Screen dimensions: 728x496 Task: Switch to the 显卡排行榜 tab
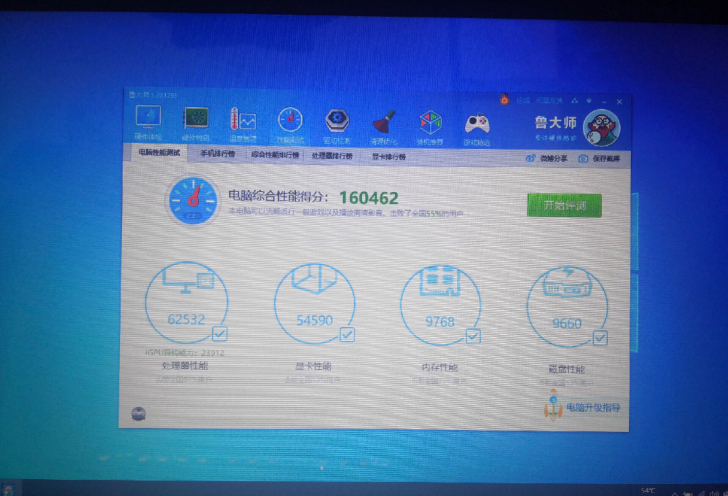click(x=389, y=157)
